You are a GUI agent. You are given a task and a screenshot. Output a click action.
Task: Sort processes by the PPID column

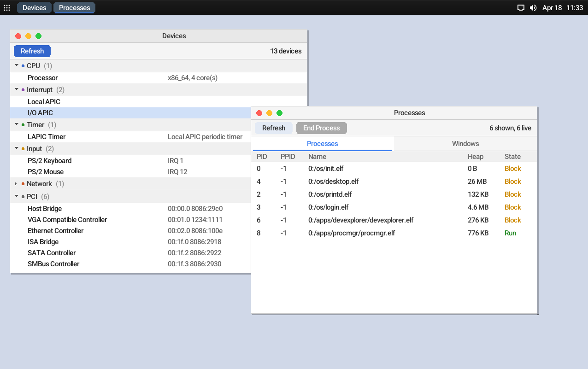(x=288, y=157)
